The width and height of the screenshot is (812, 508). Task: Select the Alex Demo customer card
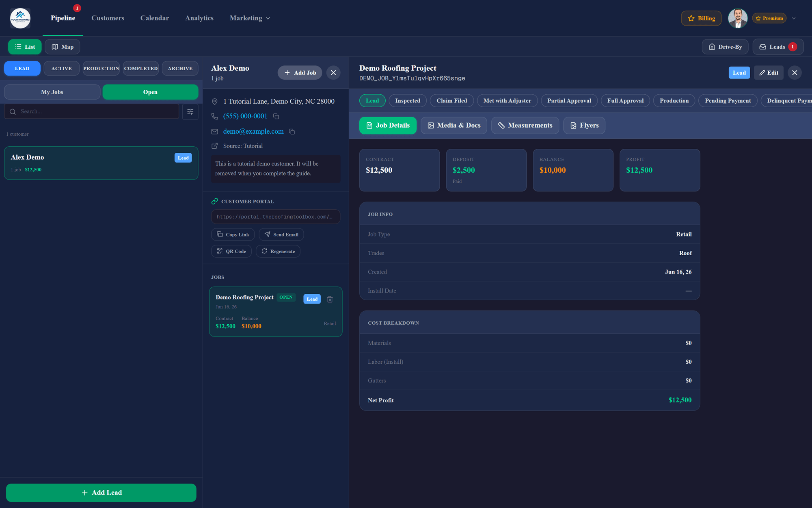click(101, 163)
